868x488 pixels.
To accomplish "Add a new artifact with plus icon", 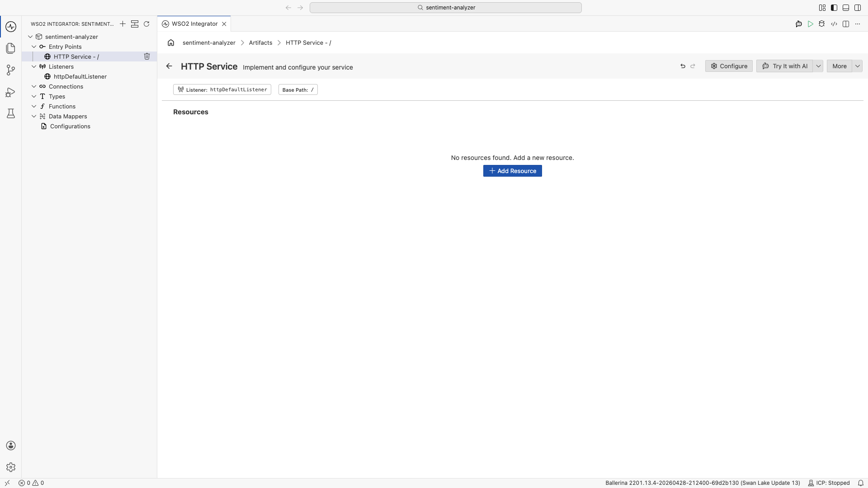I will point(123,24).
